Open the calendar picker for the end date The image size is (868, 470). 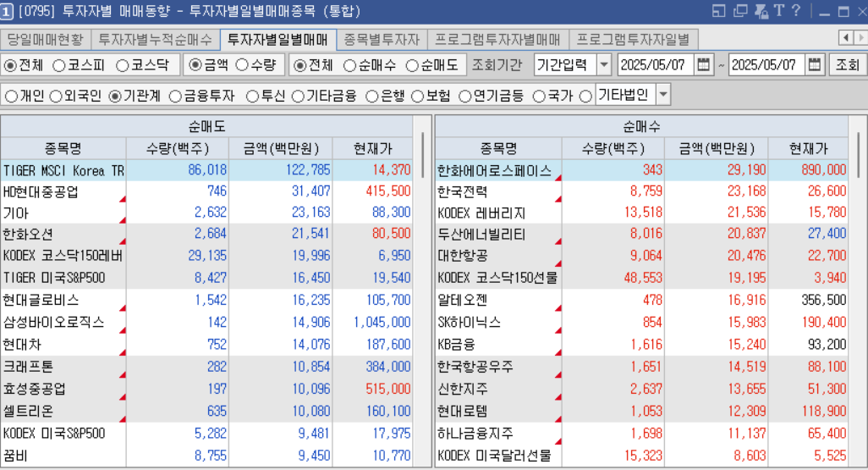(815, 65)
